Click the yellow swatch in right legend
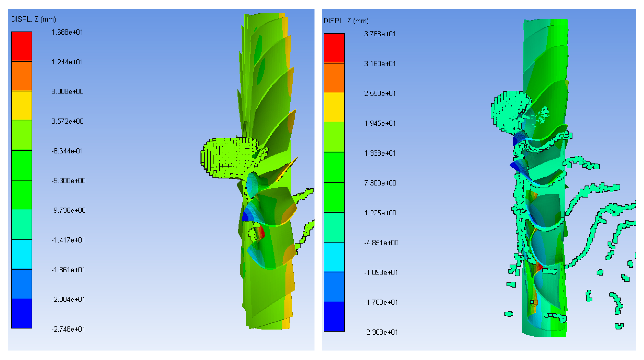The image size is (644, 360). (334, 108)
